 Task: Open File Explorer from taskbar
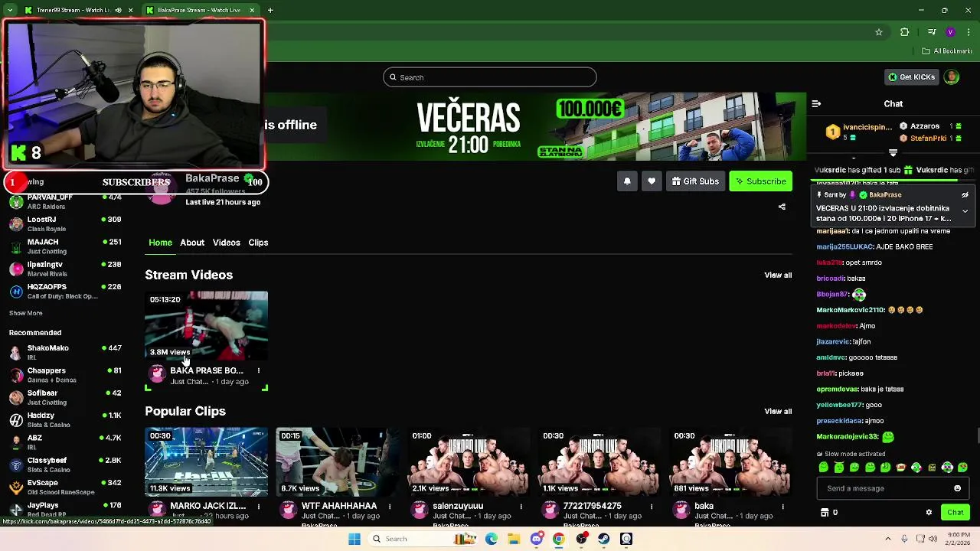(x=514, y=539)
